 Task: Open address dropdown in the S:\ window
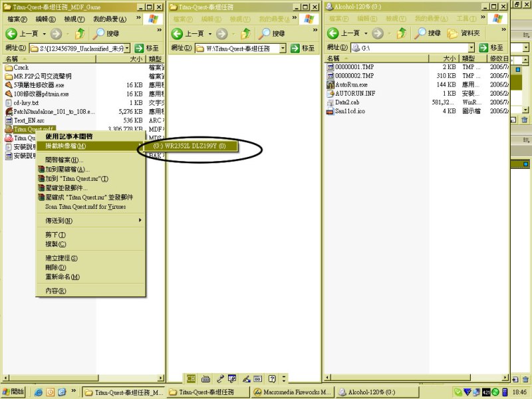(127, 49)
